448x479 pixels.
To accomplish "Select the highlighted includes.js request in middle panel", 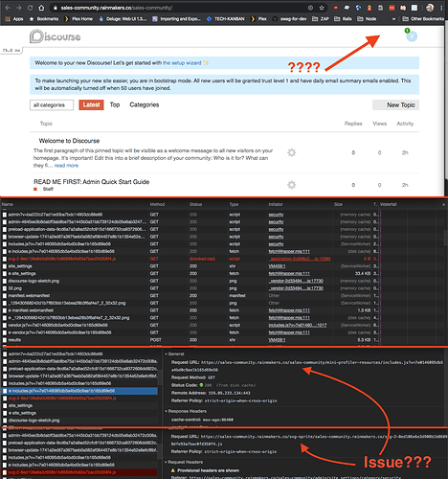I will pyautogui.click(x=79, y=391).
